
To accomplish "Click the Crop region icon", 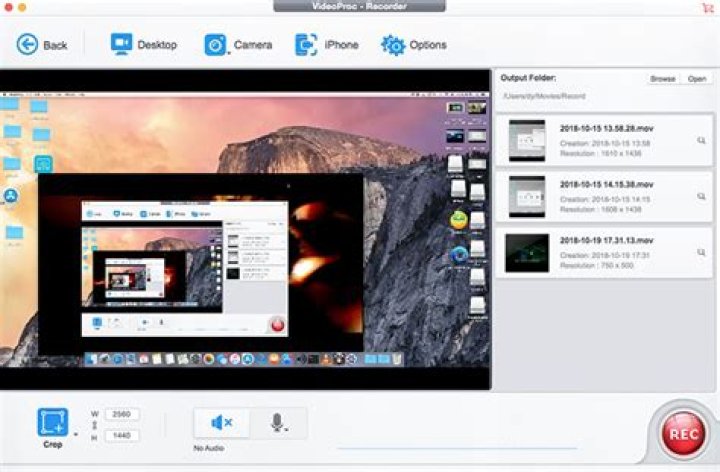I will pyautogui.click(x=53, y=422).
